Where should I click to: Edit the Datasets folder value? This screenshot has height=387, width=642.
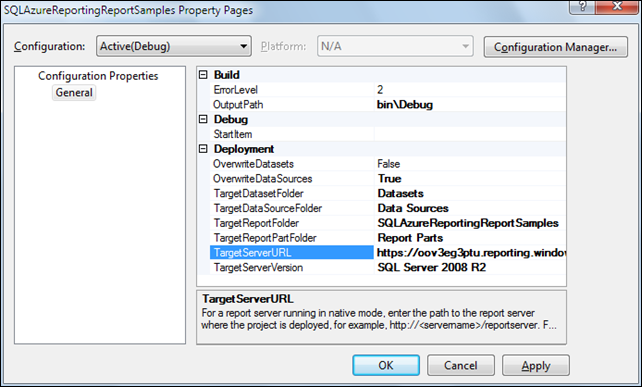(470, 193)
